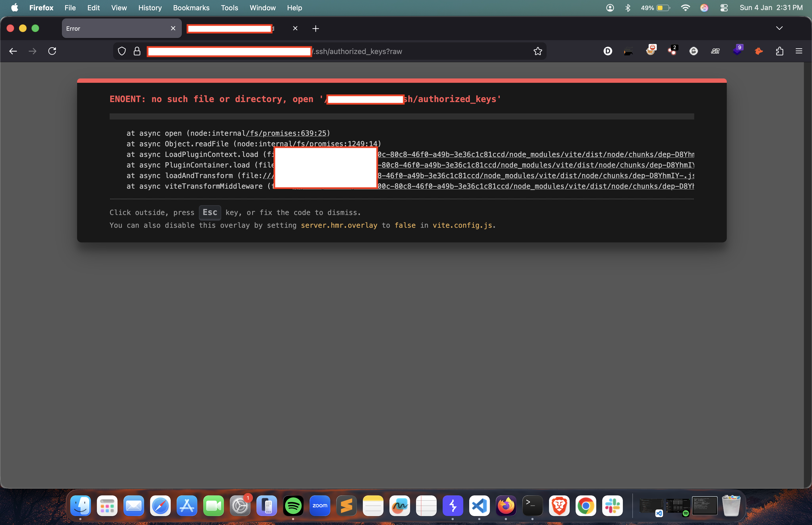This screenshot has height=525, width=812.
Task: Launch Google Chrome from the Dock
Action: [586, 505]
